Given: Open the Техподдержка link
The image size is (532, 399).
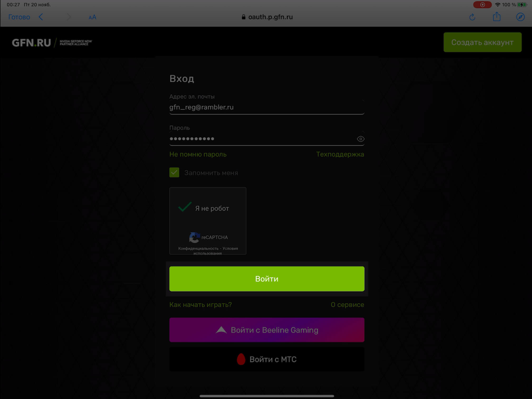Looking at the screenshot, I should (x=340, y=154).
